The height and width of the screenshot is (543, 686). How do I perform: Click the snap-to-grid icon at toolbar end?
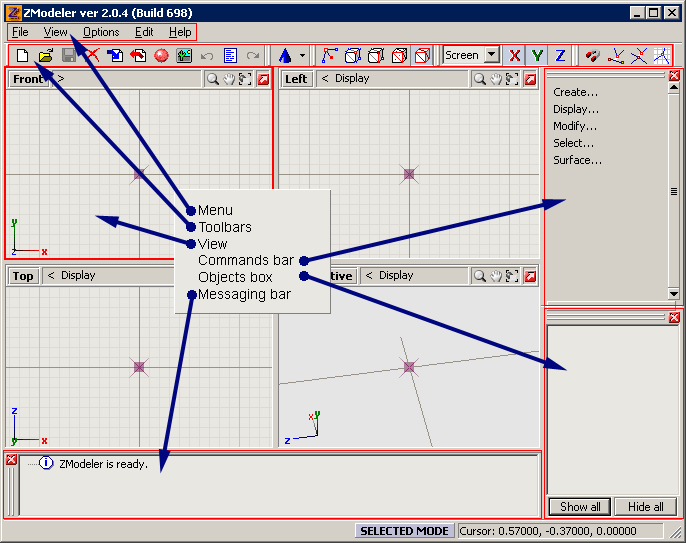(662, 56)
